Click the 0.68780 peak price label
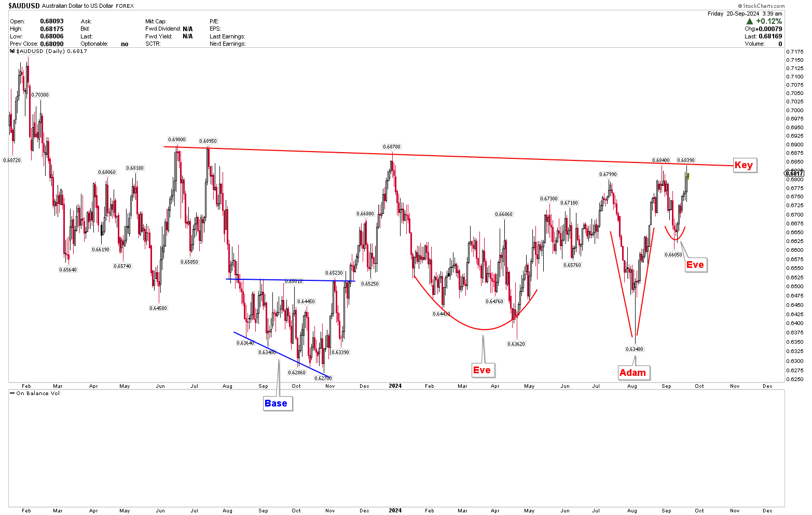Screen dimensions: 812x515 [x=392, y=147]
